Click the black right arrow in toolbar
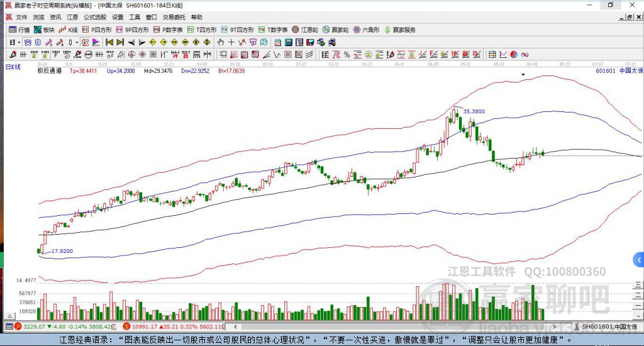 tap(142, 42)
